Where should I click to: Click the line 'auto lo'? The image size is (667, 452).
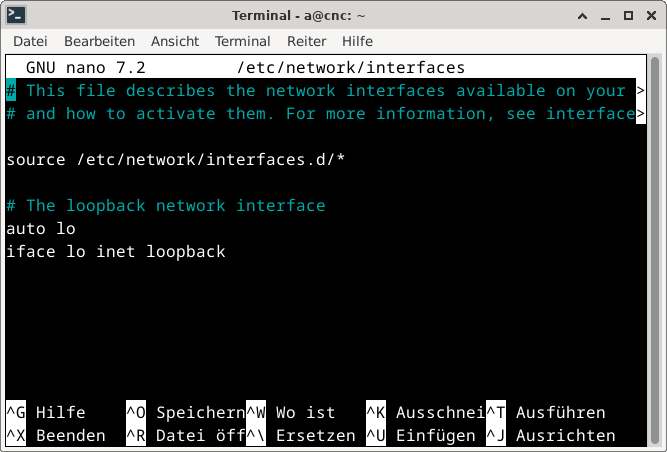click(41, 229)
